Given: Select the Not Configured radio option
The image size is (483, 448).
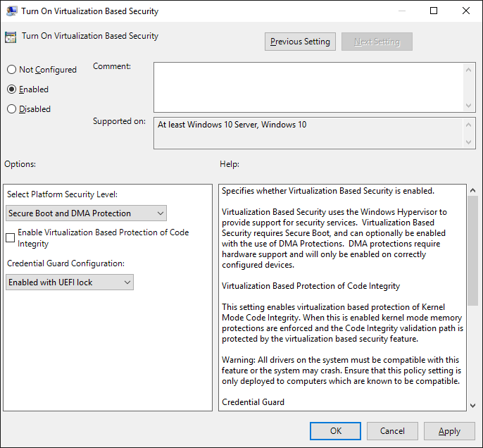Looking at the screenshot, I should coord(11,70).
